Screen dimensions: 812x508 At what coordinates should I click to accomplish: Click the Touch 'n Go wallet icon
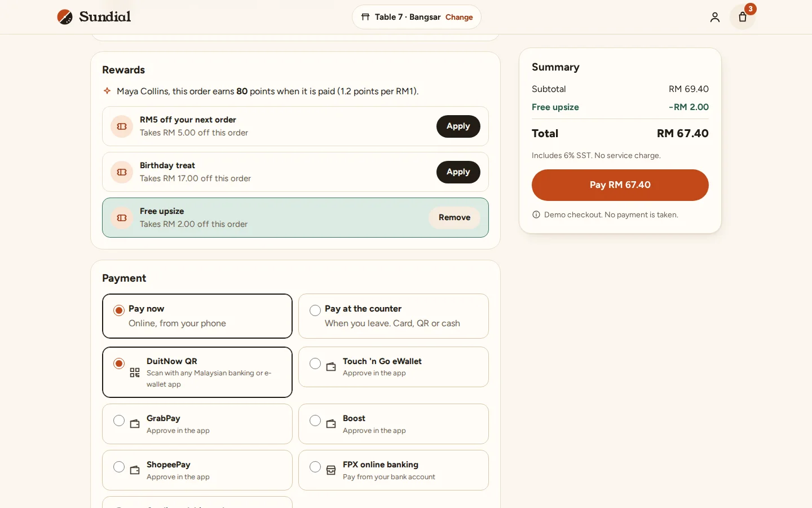(x=331, y=367)
